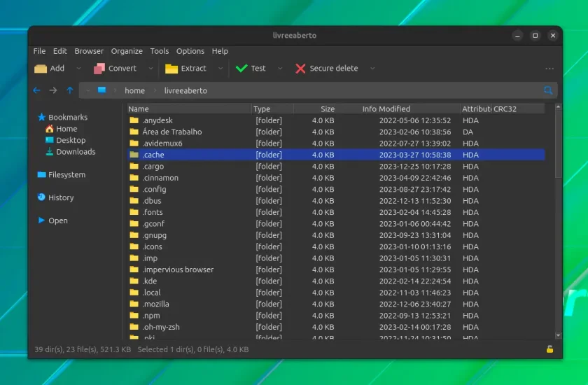Open the Convert dropdown arrow
This screenshot has width=588, height=385.
150,69
